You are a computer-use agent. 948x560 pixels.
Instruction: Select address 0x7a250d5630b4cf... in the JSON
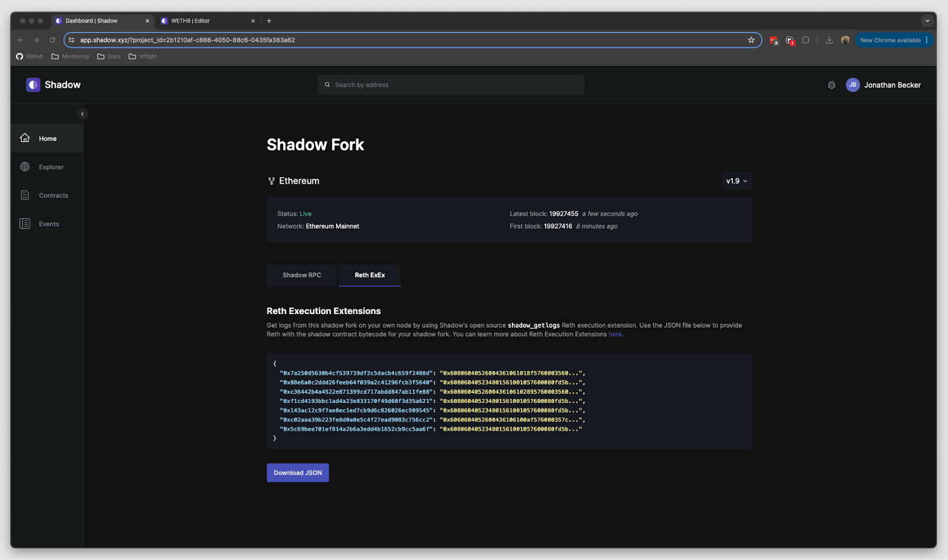[356, 373]
